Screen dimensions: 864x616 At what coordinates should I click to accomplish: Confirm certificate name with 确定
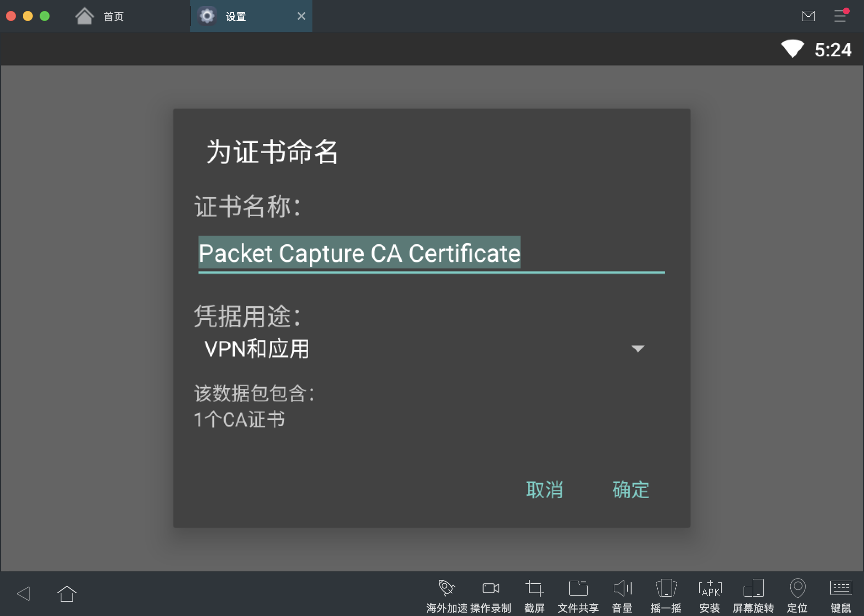(631, 490)
